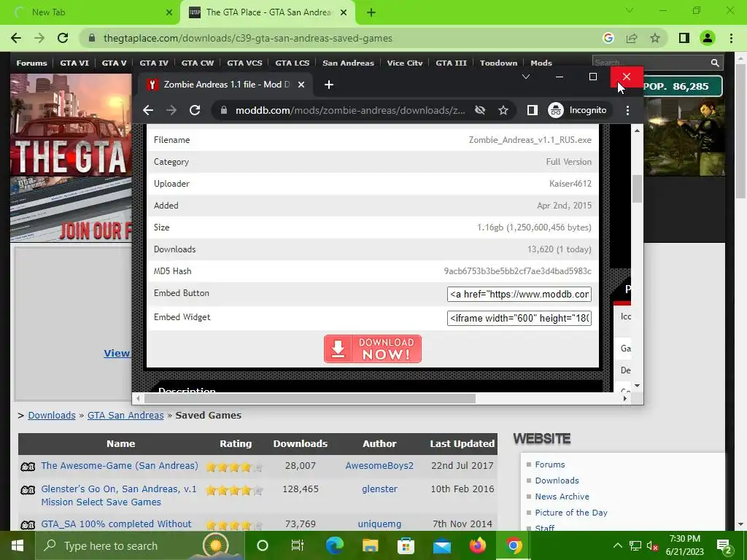Expand tab search chevron in main window

point(630,10)
